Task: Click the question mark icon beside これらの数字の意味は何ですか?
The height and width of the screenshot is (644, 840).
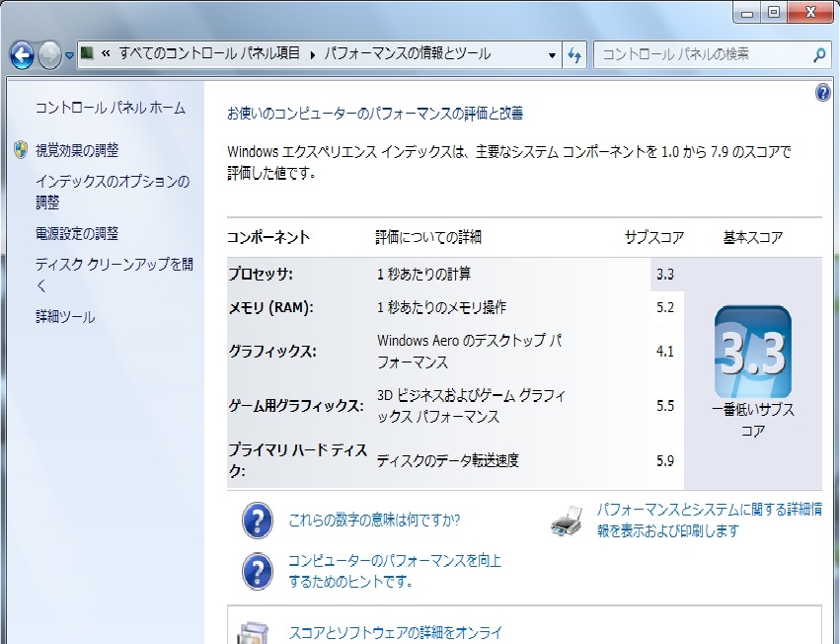Action: [258, 520]
